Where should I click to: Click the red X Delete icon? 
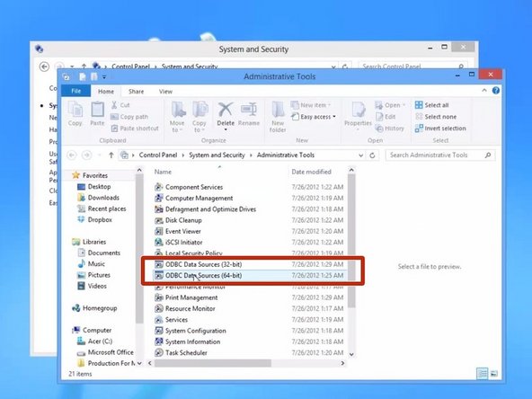(226, 110)
